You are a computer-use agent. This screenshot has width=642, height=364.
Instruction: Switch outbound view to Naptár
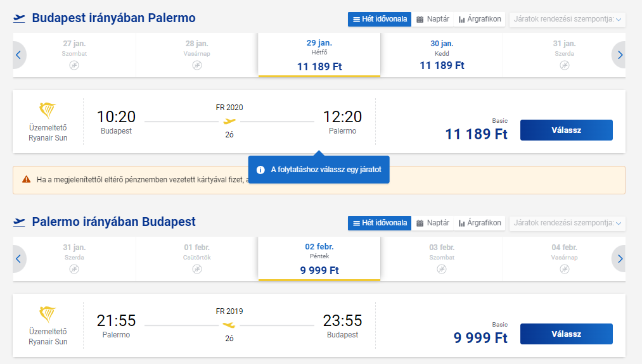click(433, 19)
